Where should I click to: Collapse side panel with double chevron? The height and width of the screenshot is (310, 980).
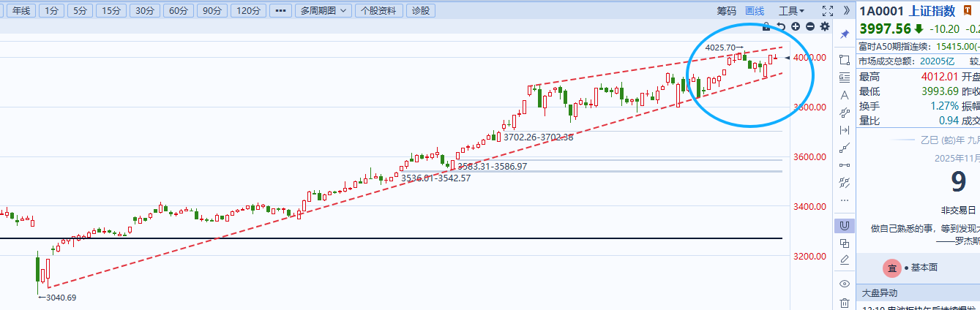847,10
